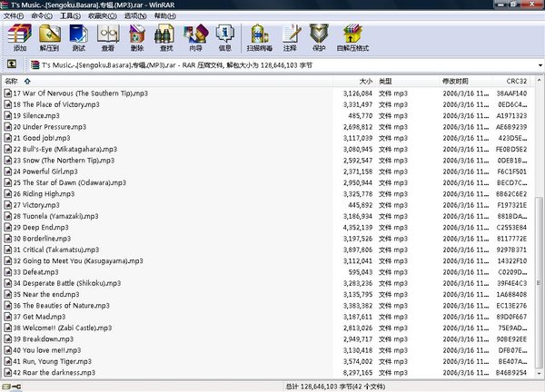Viewport: 545px width, 392px height.
Task: Click the file icon of 39 Breakdown.mp3
Action: (x=7, y=338)
